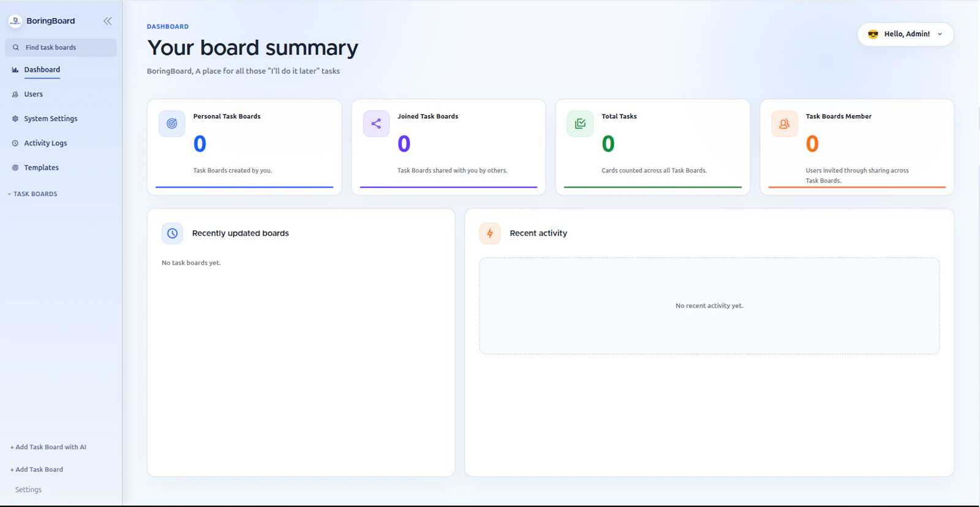This screenshot has width=980, height=507.
Task: Click 'Task Boards created by you.' text
Action: pyautogui.click(x=233, y=170)
